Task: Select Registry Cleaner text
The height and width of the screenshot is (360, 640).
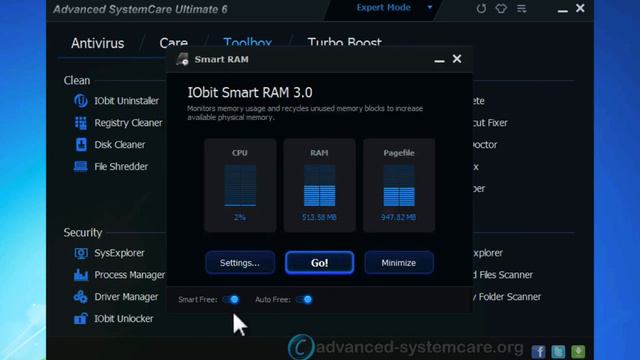Action: click(x=128, y=123)
